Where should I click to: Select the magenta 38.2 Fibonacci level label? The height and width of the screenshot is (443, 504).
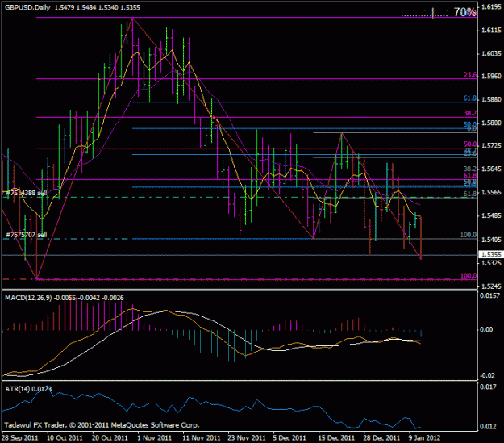pos(470,113)
